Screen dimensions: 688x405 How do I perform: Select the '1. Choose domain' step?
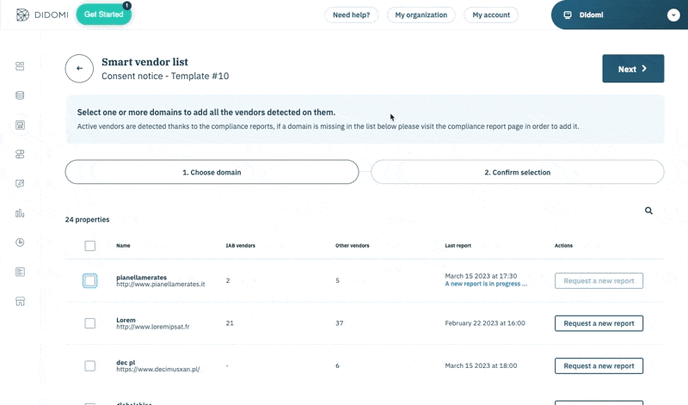[x=212, y=172]
